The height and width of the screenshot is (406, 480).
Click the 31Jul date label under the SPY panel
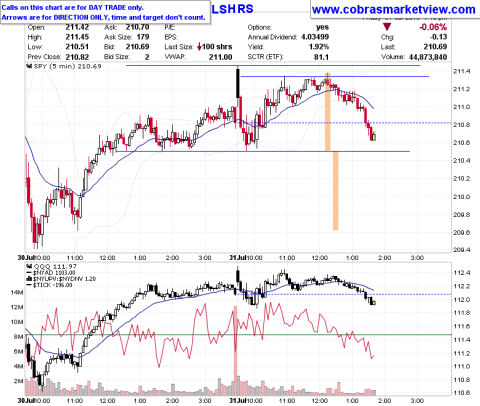[x=237, y=258]
